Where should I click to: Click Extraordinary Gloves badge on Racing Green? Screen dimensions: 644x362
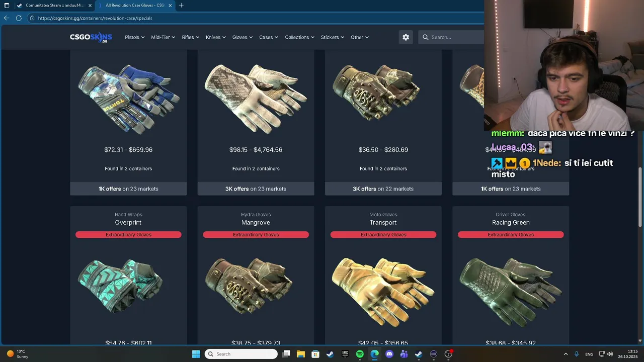tap(511, 235)
